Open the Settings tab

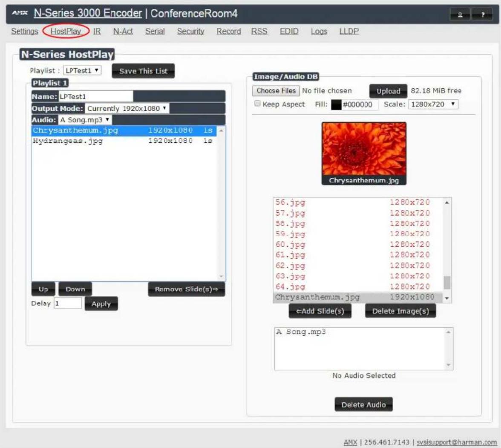[25, 32]
